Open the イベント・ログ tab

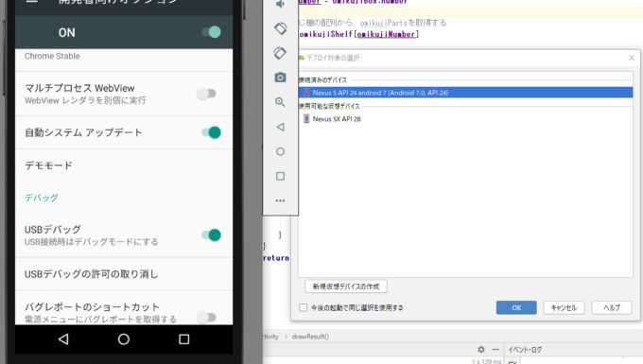[x=525, y=350]
